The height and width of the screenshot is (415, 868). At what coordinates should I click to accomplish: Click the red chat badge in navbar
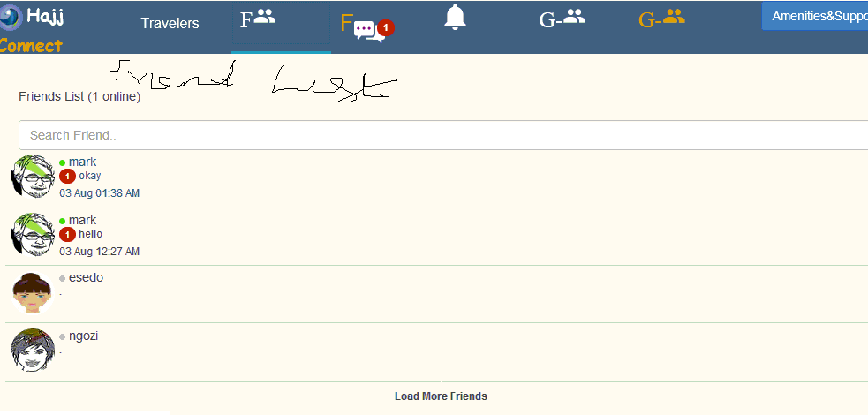386,27
